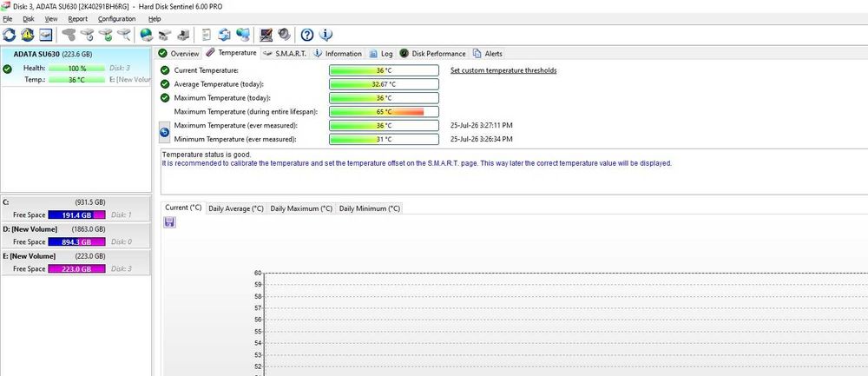
Task: Click the blue info bubble toolbar icon
Action: click(x=325, y=35)
